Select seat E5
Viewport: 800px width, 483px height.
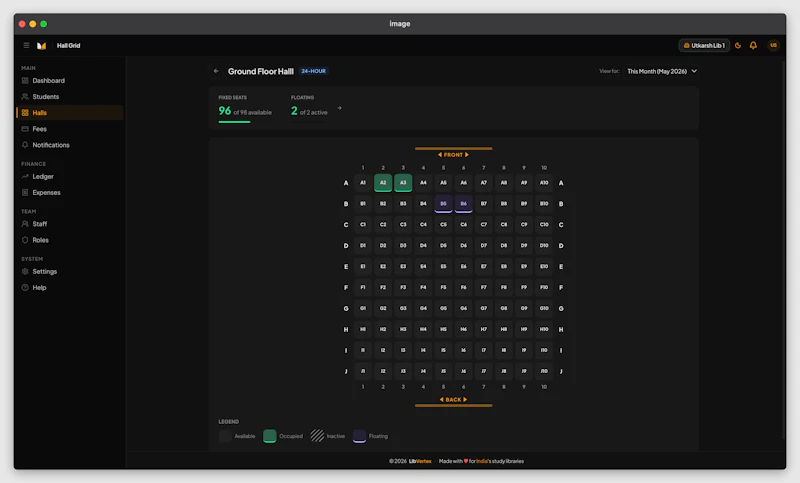click(x=443, y=266)
